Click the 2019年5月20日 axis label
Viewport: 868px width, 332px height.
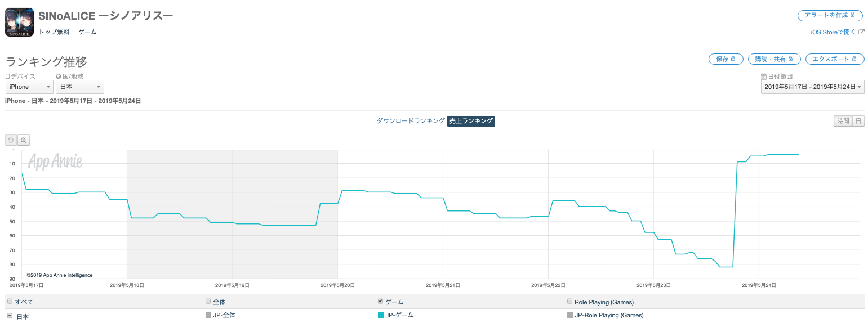[337, 285]
